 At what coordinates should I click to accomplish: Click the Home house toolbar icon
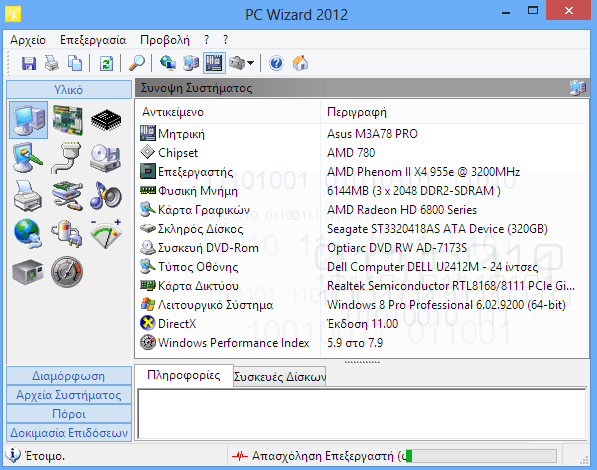300,63
